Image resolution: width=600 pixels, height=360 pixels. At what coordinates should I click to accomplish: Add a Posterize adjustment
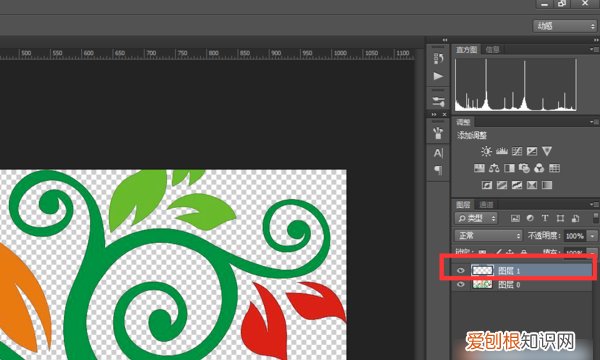point(502,185)
